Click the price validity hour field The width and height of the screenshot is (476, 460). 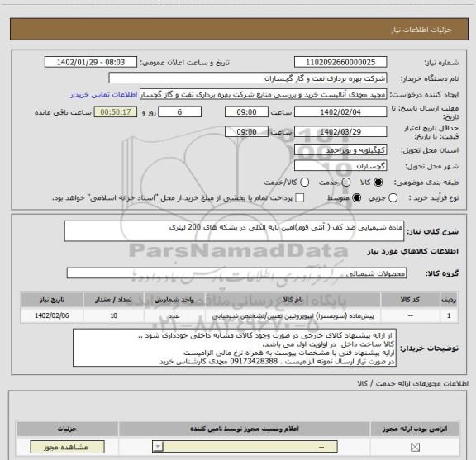coord(246,131)
